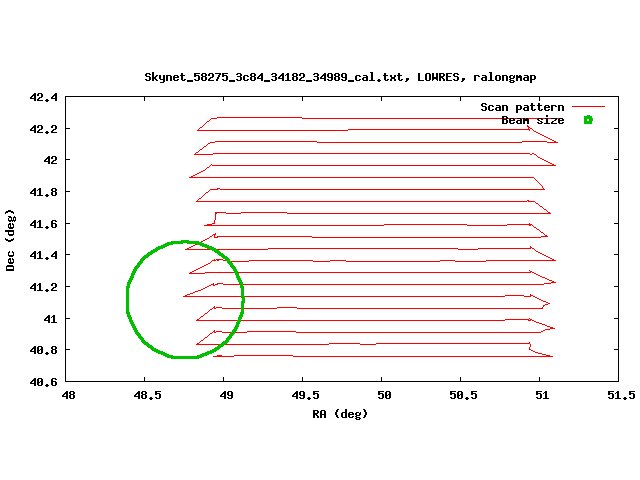Click the 41.6 Dec tick label

[x=43, y=224]
